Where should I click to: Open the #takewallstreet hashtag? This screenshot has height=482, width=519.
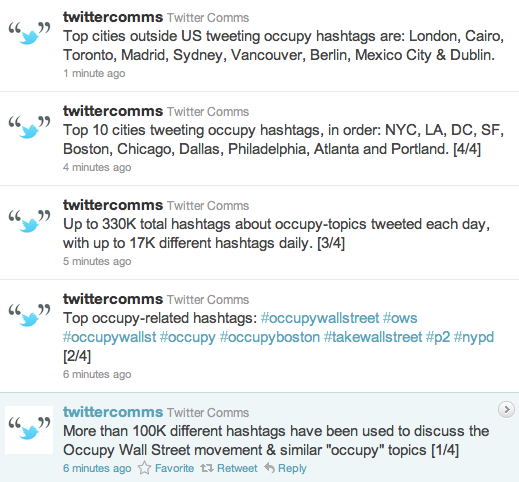pos(373,337)
